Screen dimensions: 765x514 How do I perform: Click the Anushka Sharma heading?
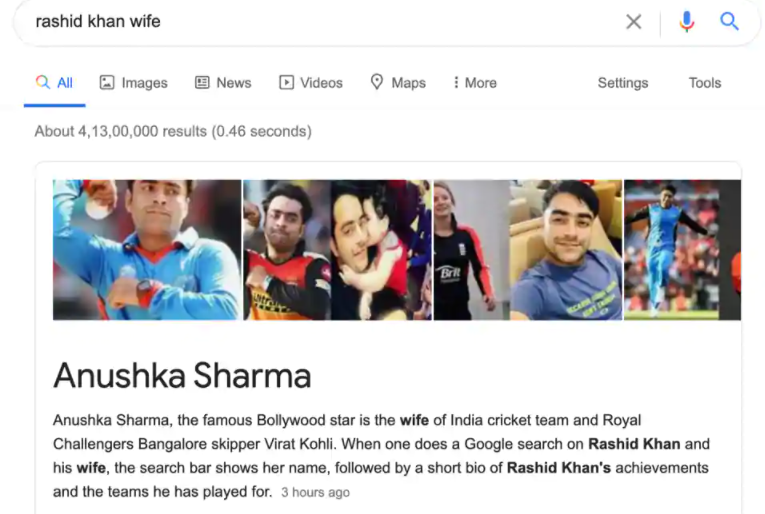click(182, 376)
